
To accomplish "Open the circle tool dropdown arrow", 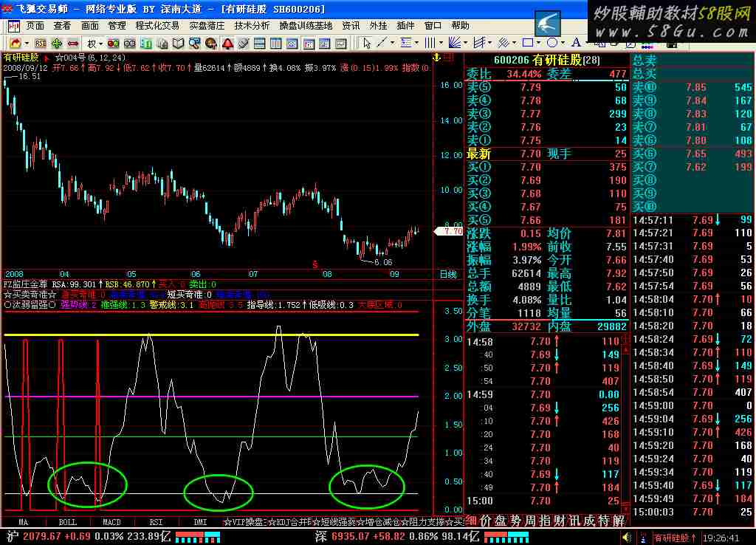I will [563, 44].
